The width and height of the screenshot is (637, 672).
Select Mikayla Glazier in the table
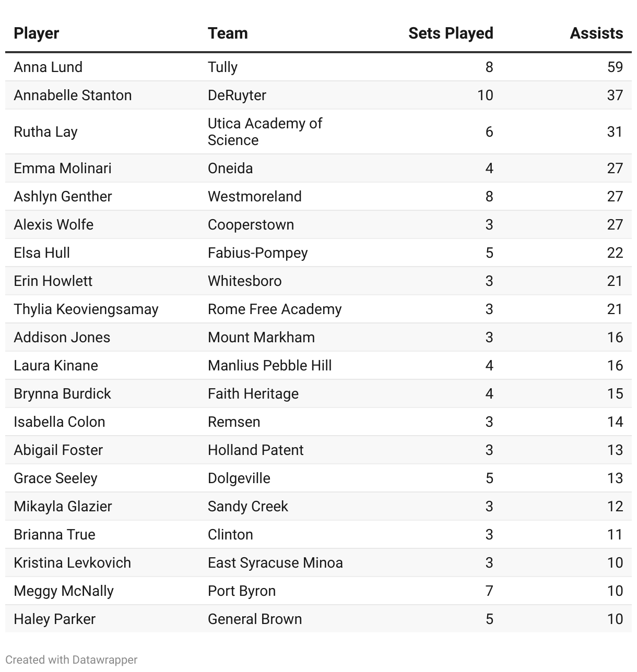(x=63, y=506)
